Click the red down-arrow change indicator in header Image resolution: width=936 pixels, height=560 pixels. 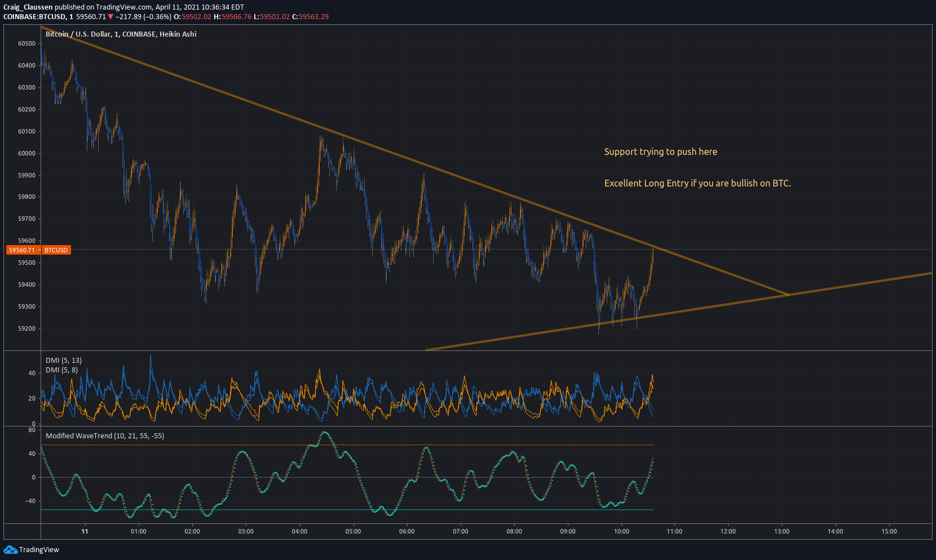pyautogui.click(x=111, y=17)
